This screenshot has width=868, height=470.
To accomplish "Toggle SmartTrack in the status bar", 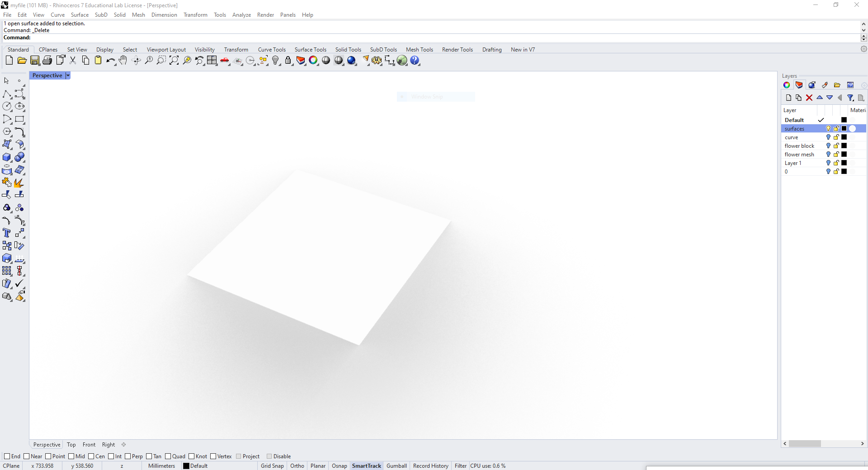I will pos(367,466).
